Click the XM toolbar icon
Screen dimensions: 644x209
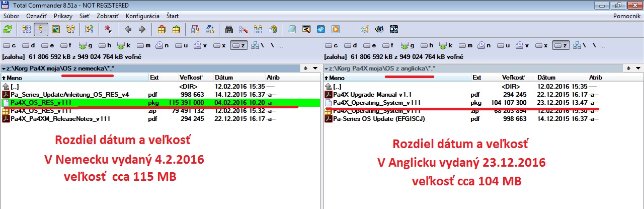point(394,29)
